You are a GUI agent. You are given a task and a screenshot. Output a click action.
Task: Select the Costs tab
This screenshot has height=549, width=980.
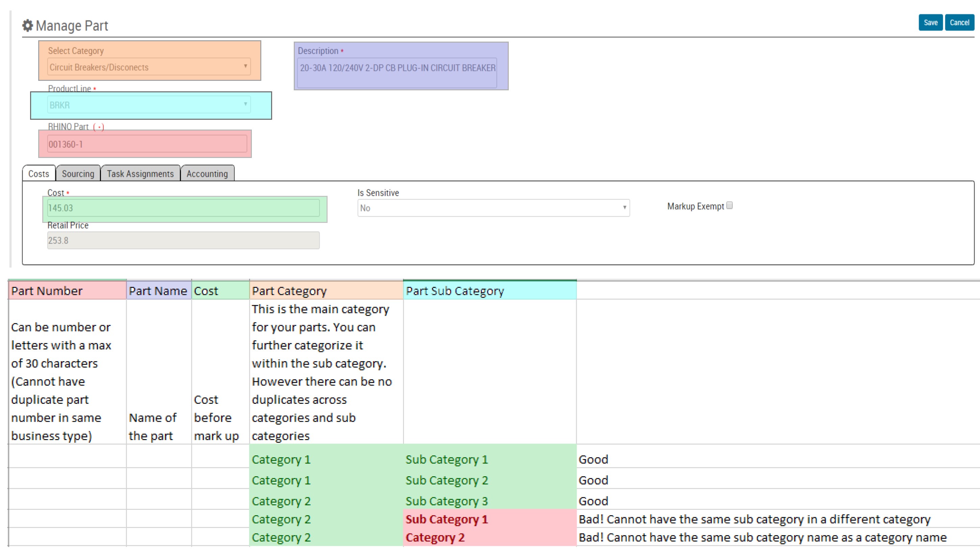coord(39,174)
